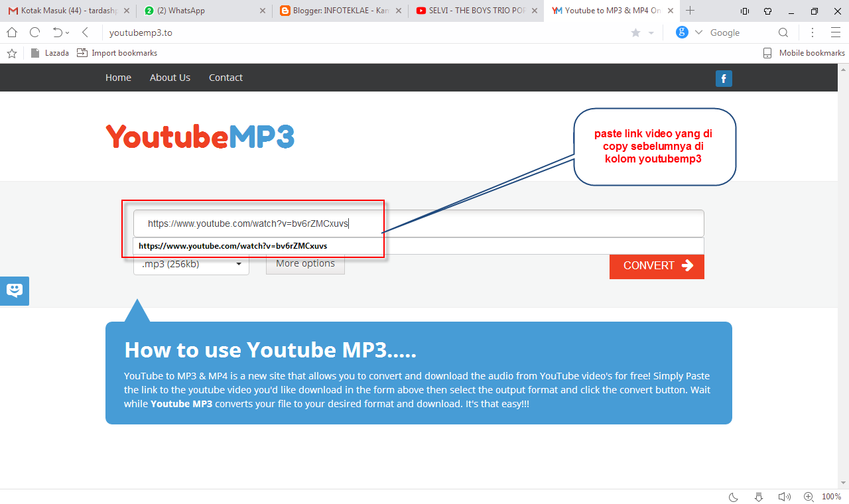Click the 100% zoom level
This screenshot has width=849, height=504.
[831, 497]
